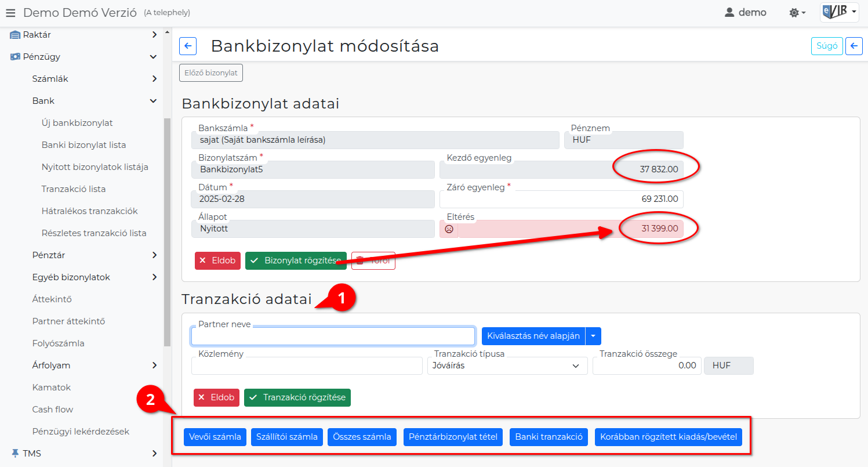Open the theme settings gear dropdown
The width and height of the screenshot is (868, 467).
(x=797, y=12)
